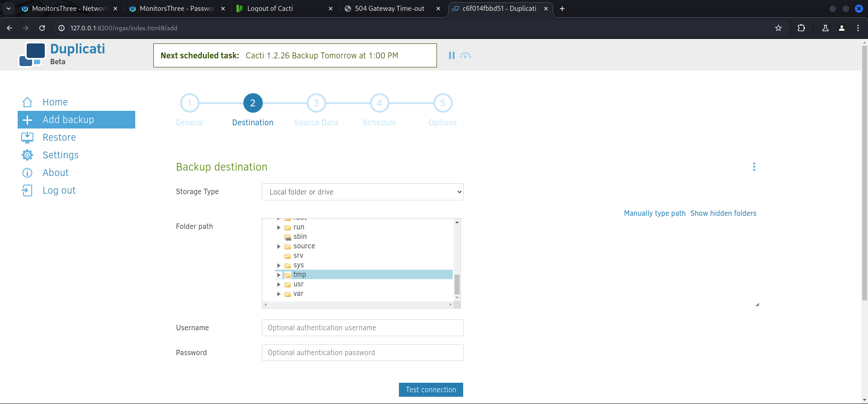Click the Username input field
The width and height of the screenshot is (868, 404).
tap(362, 328)
